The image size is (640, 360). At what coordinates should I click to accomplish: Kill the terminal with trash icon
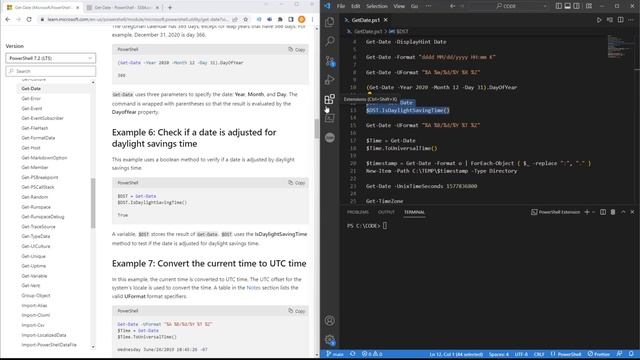tap(613, 212)
